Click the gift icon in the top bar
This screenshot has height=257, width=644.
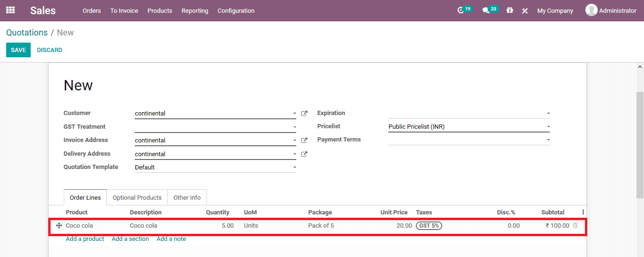point(509,10)
